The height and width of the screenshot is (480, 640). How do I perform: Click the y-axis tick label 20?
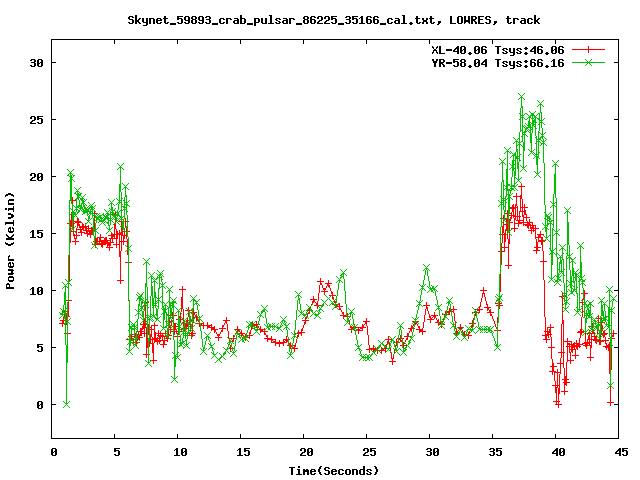pyautogui.click(x=36, y=177)
